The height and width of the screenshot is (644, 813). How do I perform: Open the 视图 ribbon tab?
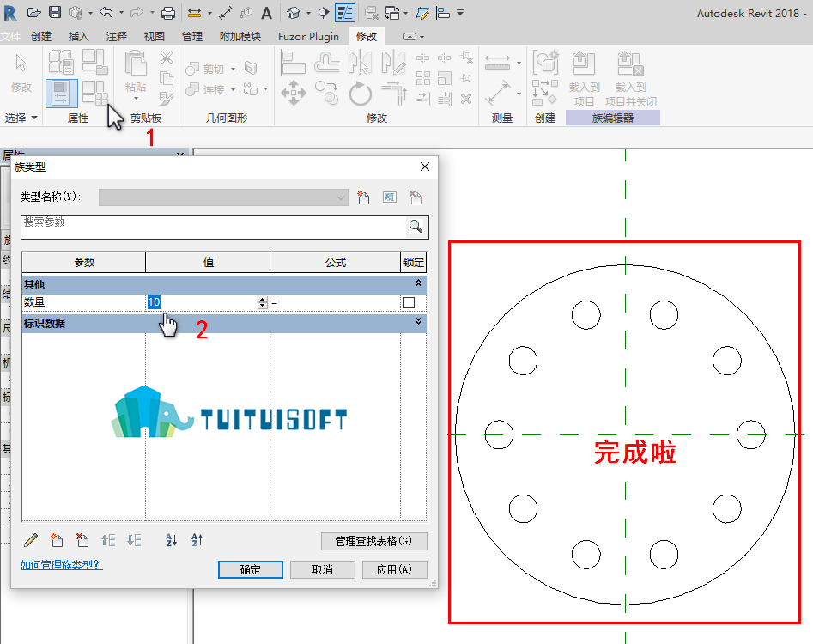tap(154, 36)
